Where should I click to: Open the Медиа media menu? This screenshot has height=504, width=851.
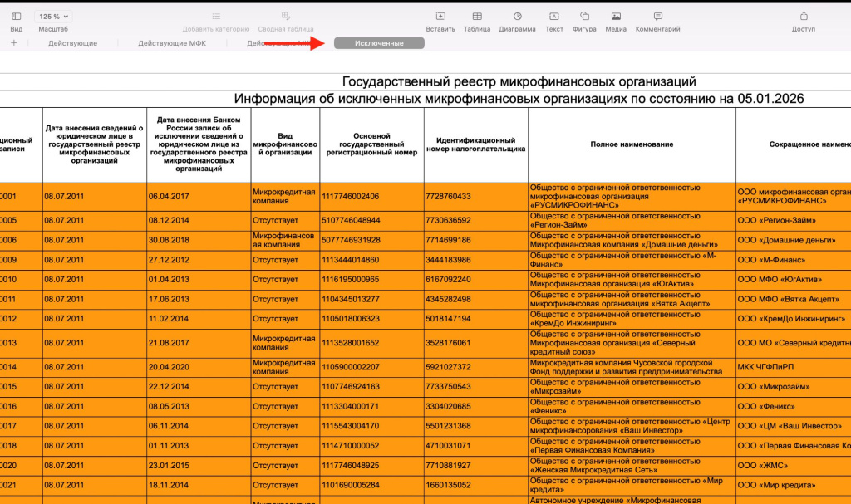[616, 17]
